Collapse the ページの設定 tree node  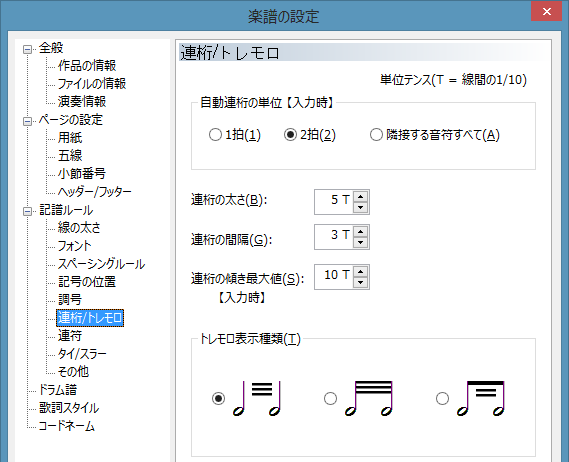click(27, 121)
